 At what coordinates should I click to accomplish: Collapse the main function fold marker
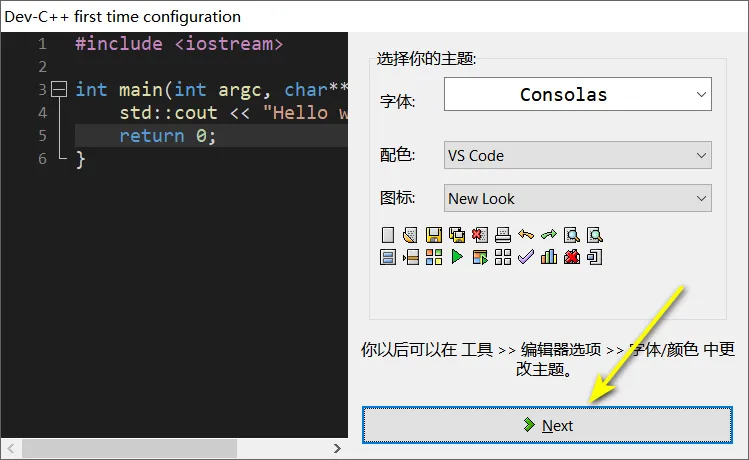point(57,89)
